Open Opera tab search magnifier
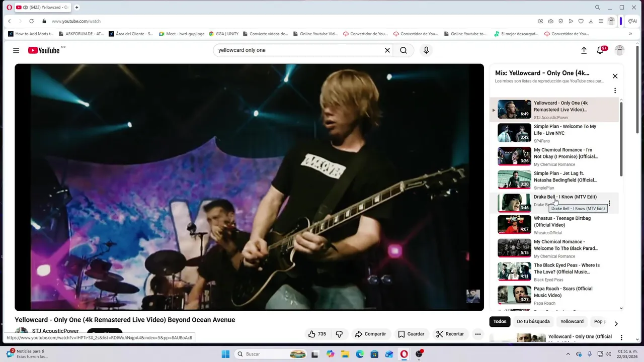Screen dimensions: 644x362 tap(597, 8)
